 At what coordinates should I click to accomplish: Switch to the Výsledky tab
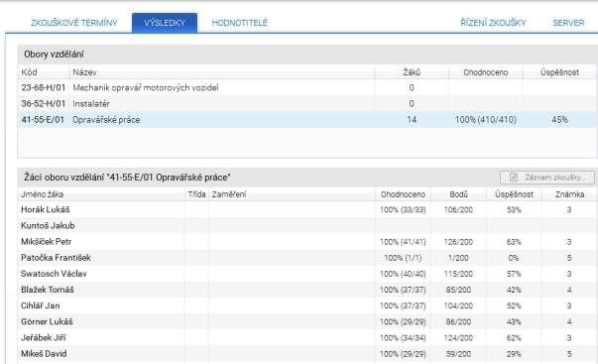click(165, 23)
